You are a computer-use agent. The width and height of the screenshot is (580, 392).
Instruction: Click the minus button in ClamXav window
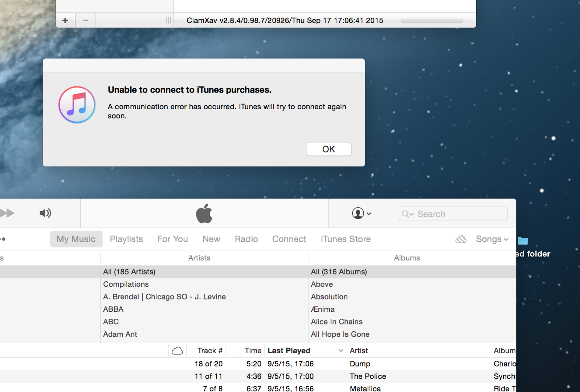click(x=86, y=20)
